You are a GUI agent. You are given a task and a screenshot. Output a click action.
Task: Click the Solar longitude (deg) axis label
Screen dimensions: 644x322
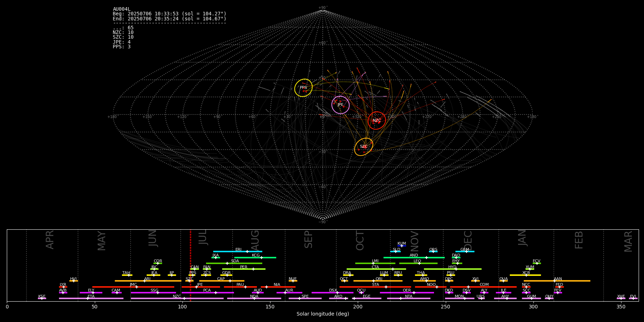[x=323, y=314]
